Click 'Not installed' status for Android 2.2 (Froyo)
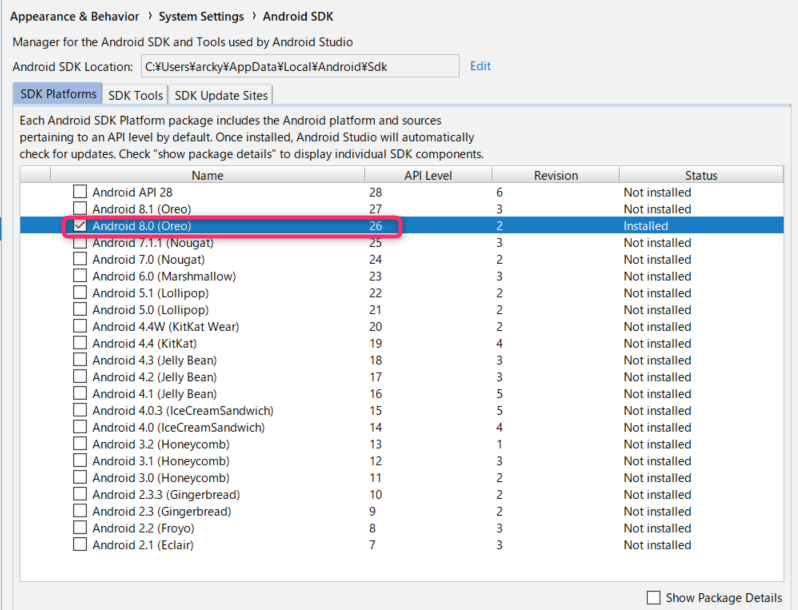Viewport: 798px width, 610px height. 657,528
